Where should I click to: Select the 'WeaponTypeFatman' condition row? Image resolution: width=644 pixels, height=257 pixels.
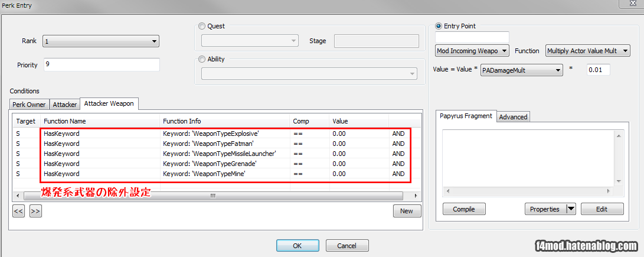tap(217, 144)
